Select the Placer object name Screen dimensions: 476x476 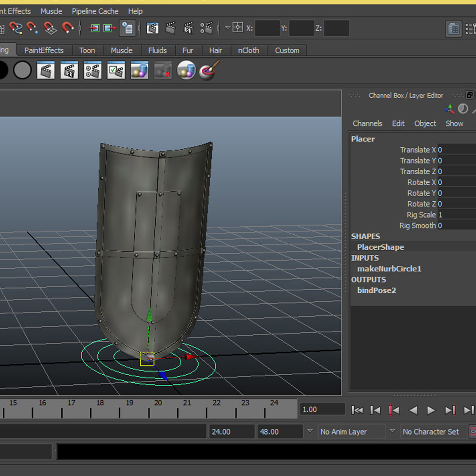pyautogui.click(x=363, y=139)
